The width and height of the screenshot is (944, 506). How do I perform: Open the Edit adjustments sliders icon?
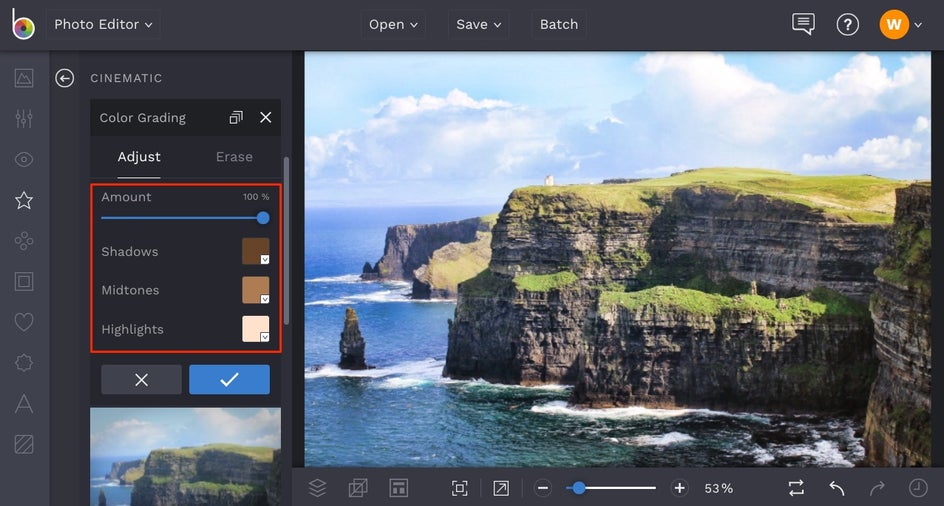24,118
